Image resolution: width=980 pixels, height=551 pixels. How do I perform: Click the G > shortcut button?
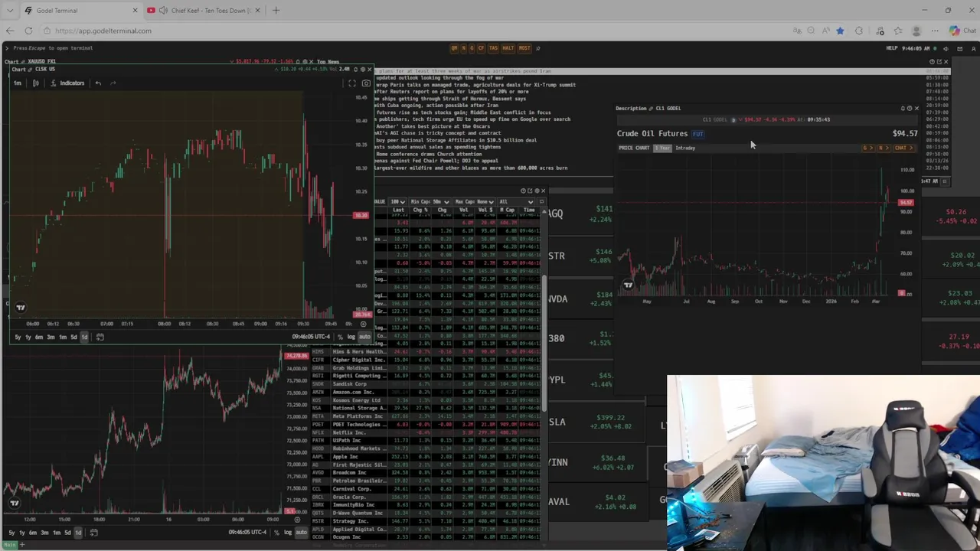867,148
